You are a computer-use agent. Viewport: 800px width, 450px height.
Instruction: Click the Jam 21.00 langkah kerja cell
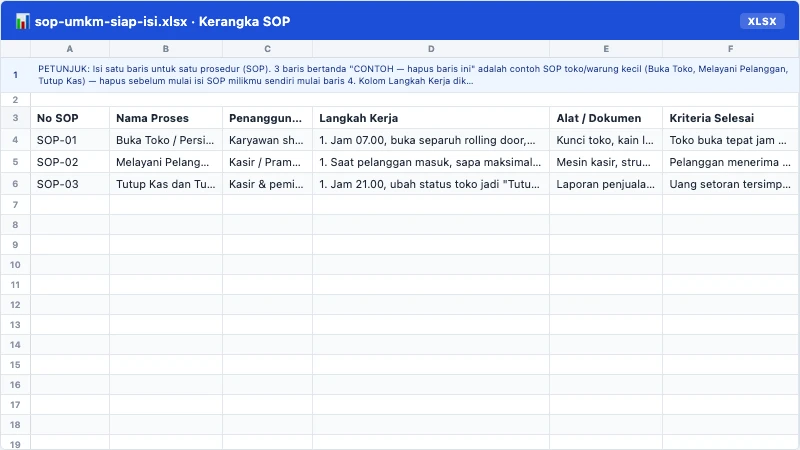pos(431,184)
